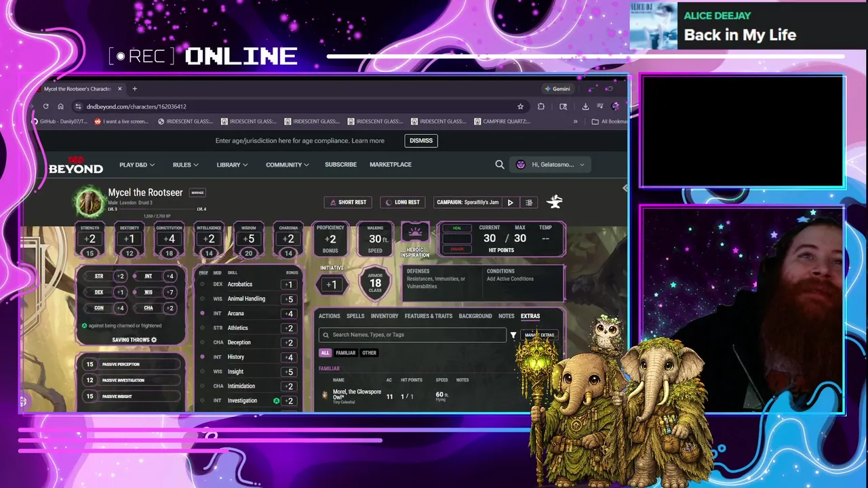This screenshot has height=488, width=868.
Task: Switch to the FEATURES & TRAITS tab
Action: 429,316
